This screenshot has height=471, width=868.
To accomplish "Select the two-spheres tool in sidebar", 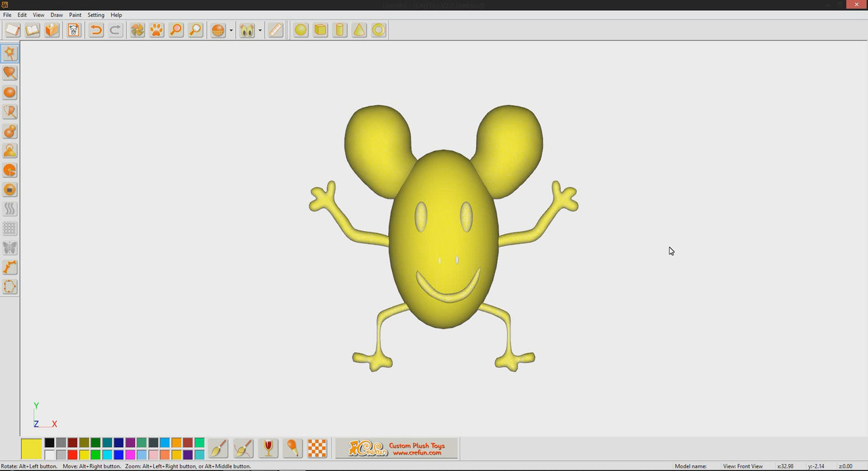I will [x=10, y=131].
